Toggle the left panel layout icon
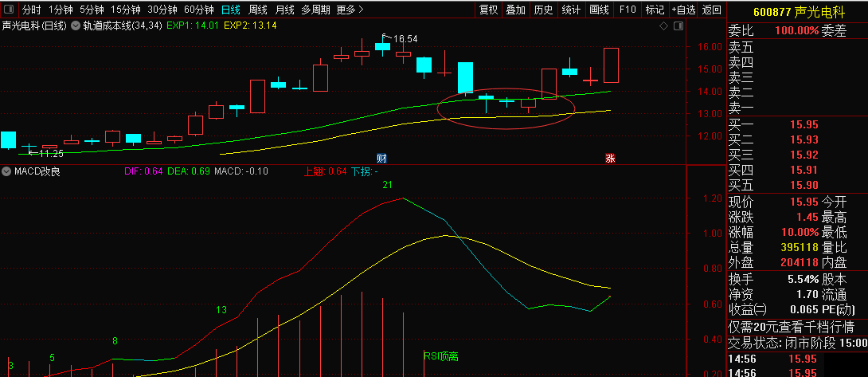This screenshot has width=868, height=377. 10,10
